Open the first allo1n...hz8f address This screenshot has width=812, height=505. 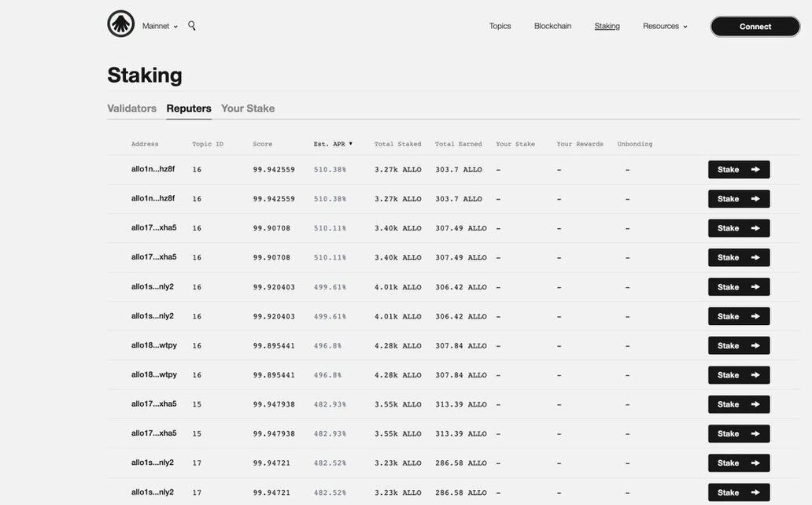click(x=153, y=169)
